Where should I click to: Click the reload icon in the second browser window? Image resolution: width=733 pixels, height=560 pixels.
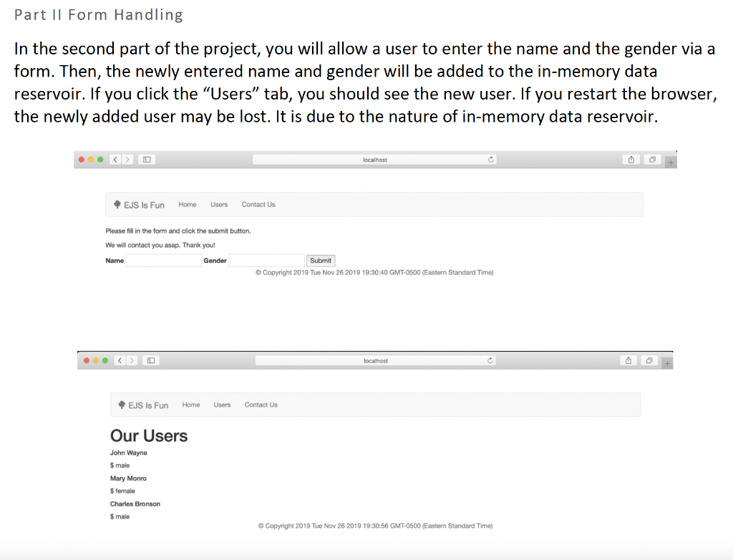490,360
